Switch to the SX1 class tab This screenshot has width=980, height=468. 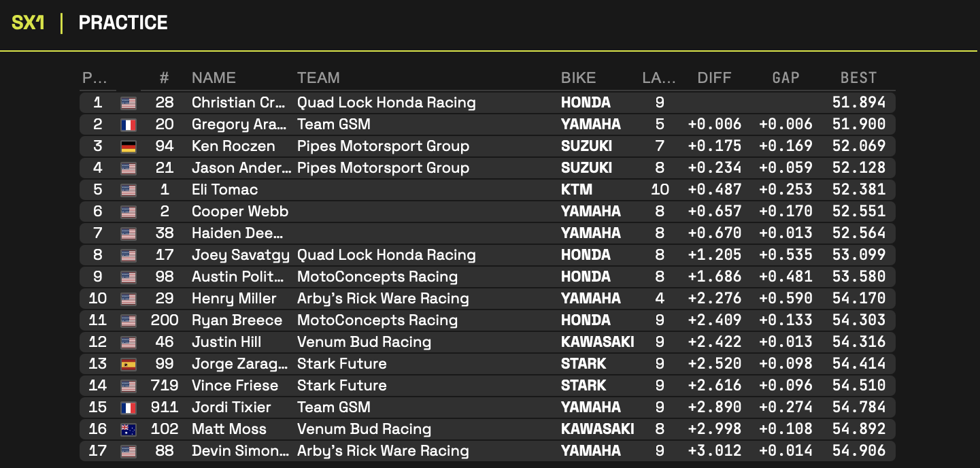click(29, 22)
